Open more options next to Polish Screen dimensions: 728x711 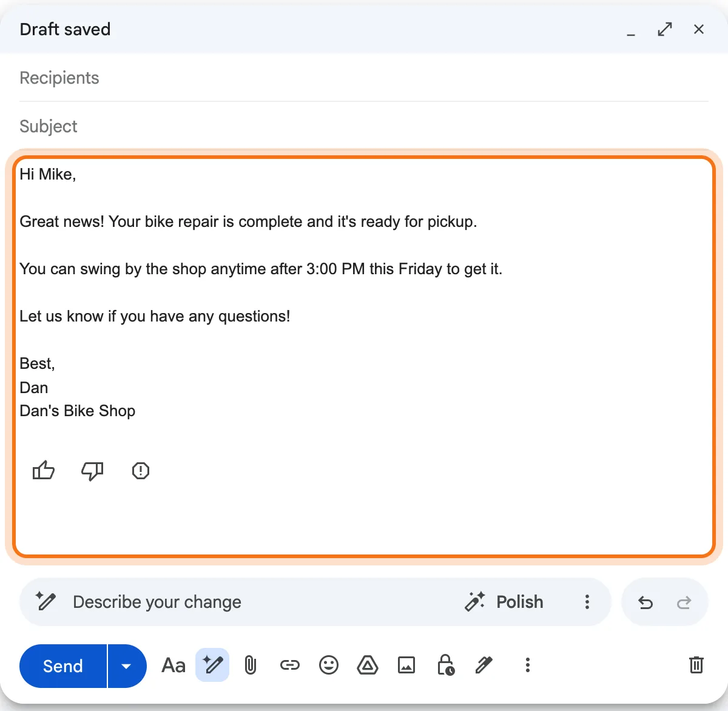point(587,602)
